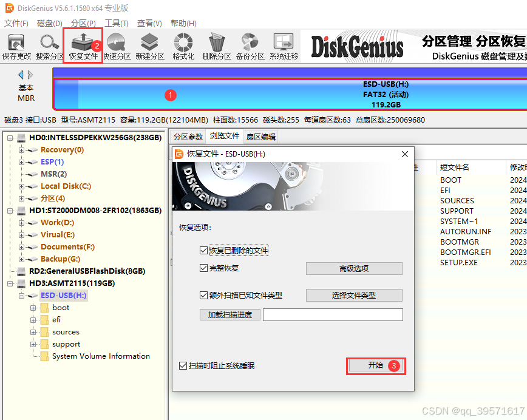Open the 查看(V) menu

[x=149, y=23]
